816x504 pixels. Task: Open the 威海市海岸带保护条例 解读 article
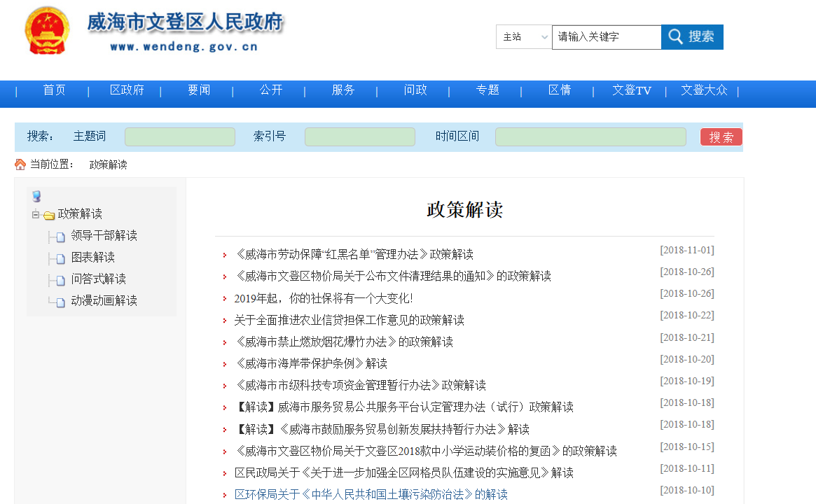coord(311,363)
